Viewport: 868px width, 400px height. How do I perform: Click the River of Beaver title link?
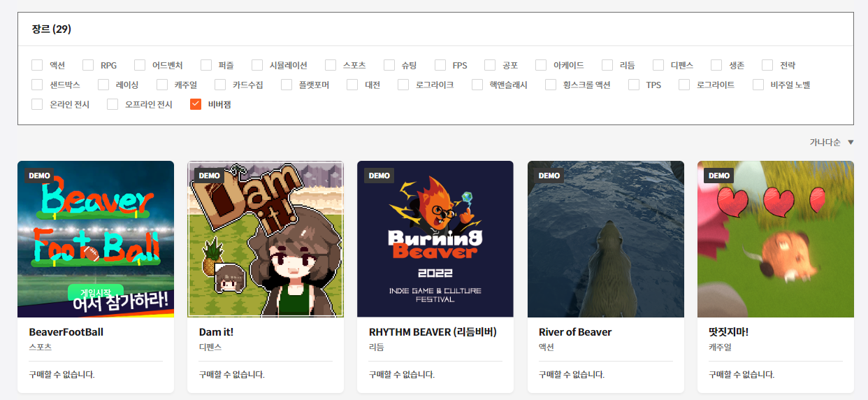[574, 332]
